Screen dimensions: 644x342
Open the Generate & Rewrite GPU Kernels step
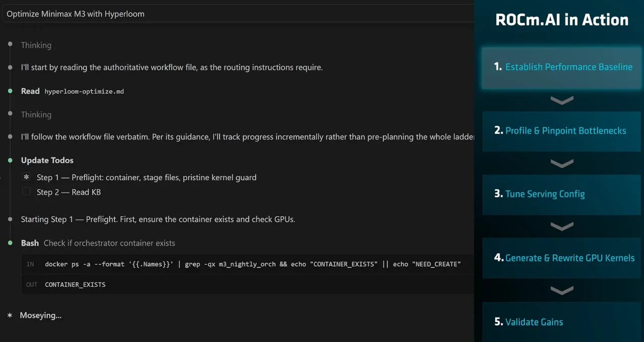click(562, 258)
